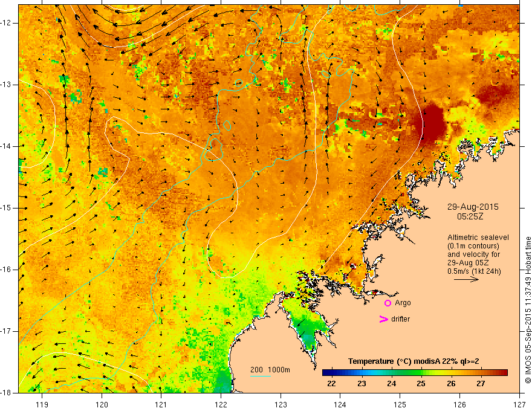Screen dimensions: 532x411
Task: Click the '(0.1m contours)' caption line
Action: tap(473, 246)
